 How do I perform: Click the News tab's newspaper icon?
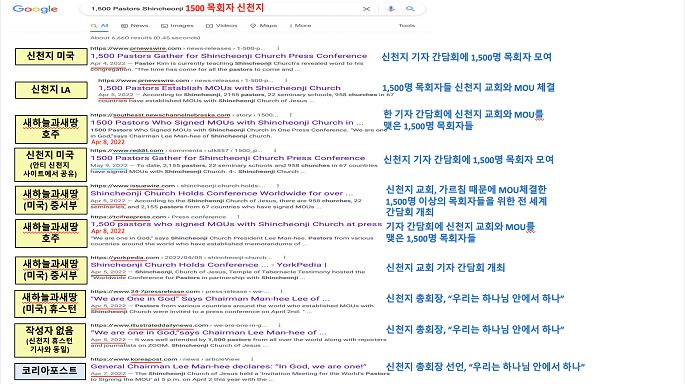(x=124, y=26)
